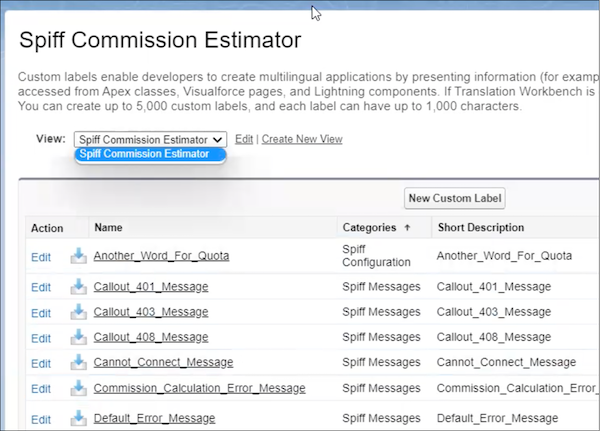Sort by Name column header
The height and width of the screenshot is (431, 600).
108,227
